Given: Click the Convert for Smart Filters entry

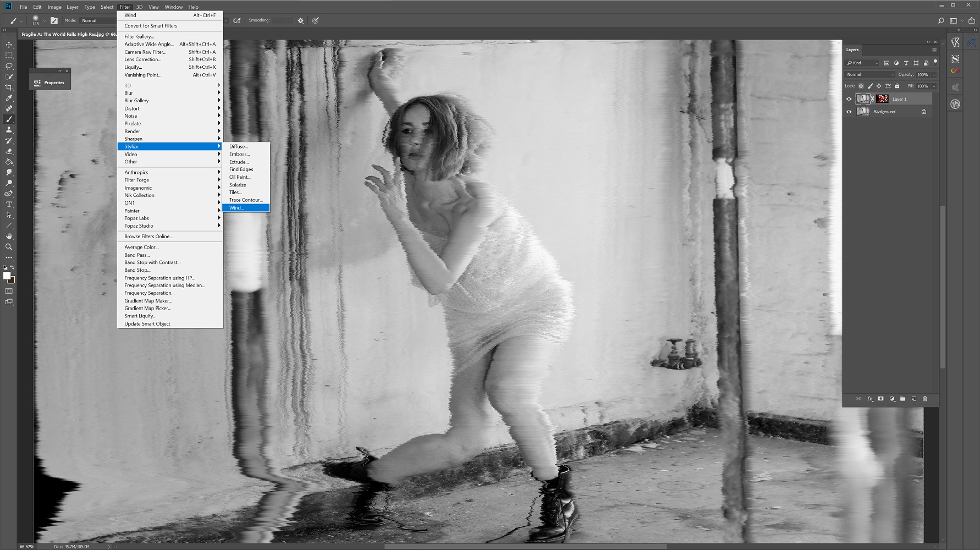Looking at the screenshot, I should coord(151,26).
